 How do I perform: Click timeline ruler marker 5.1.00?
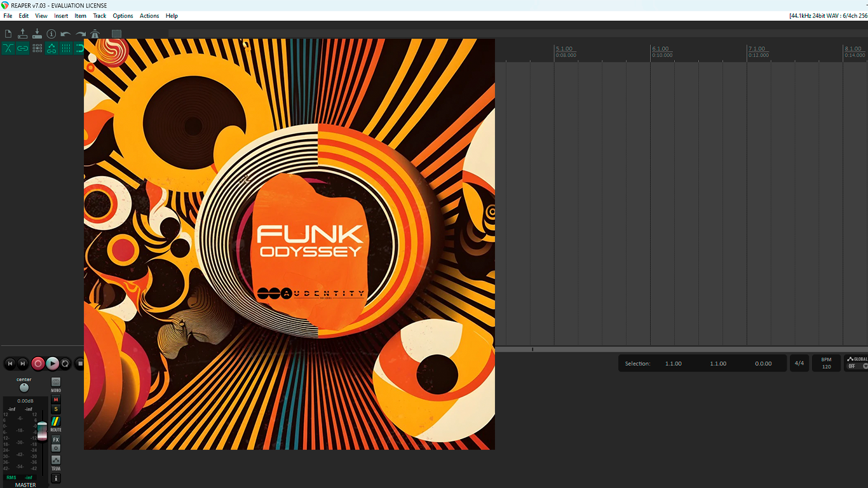[564, 49]
